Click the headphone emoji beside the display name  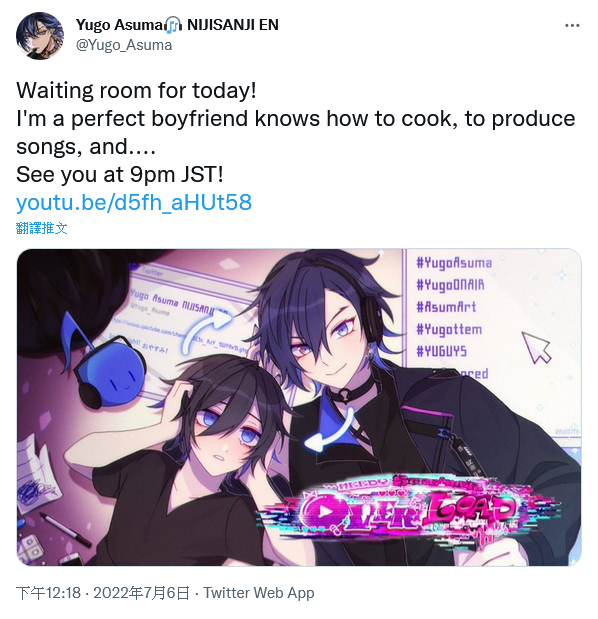click(x=173, y=25)
